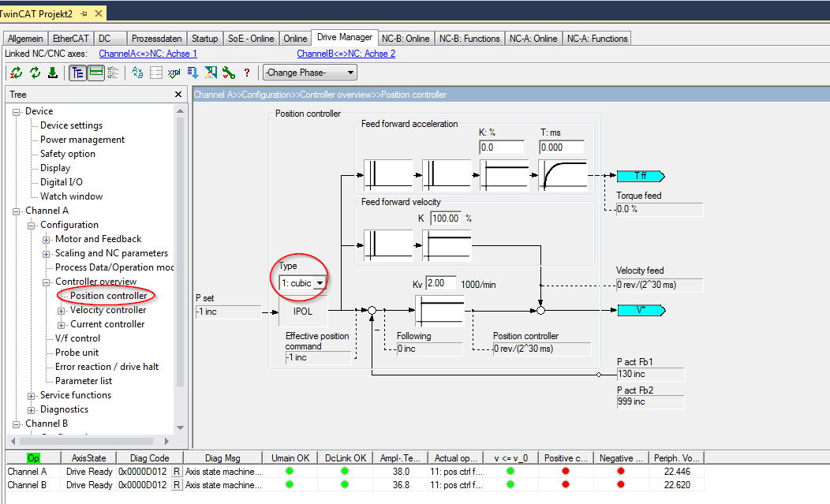Click the cyan V* output block
The image size is (830, 504).
pyautogui.click(x=641, y=310)
